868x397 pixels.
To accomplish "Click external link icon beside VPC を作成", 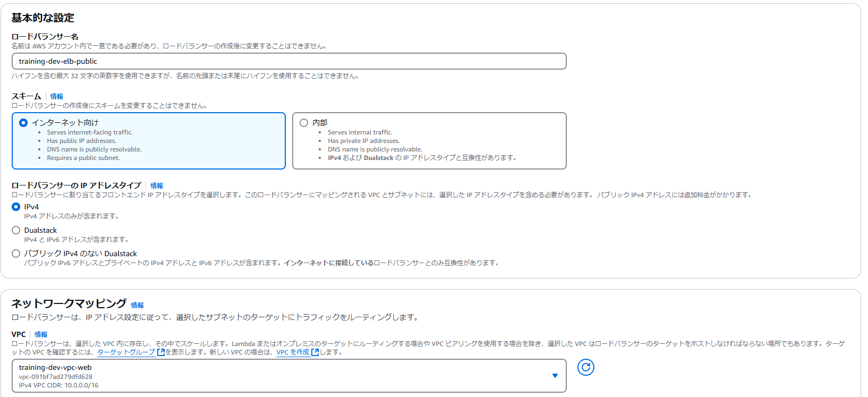I will click(315, 352).
